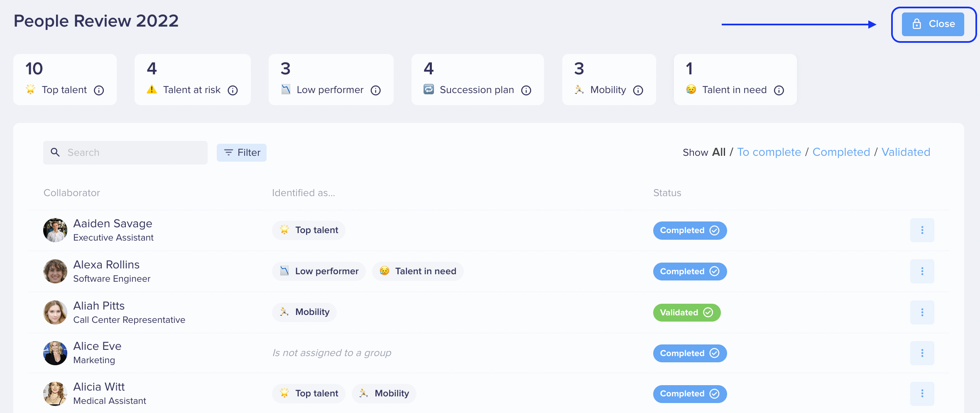Switch the view to Completed reviews
980x413 pixels.
tap(841, 152)
